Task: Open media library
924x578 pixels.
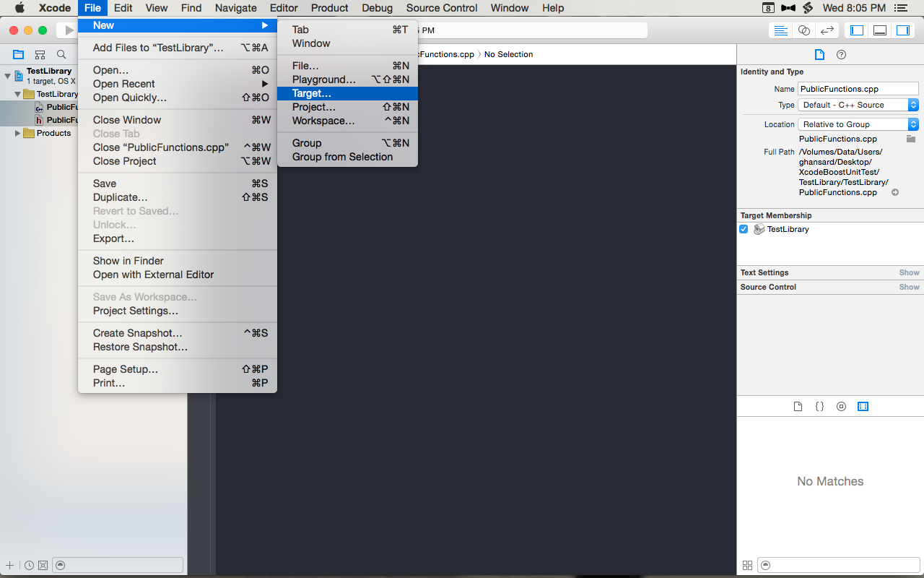Action: click(x=863, y=407)
